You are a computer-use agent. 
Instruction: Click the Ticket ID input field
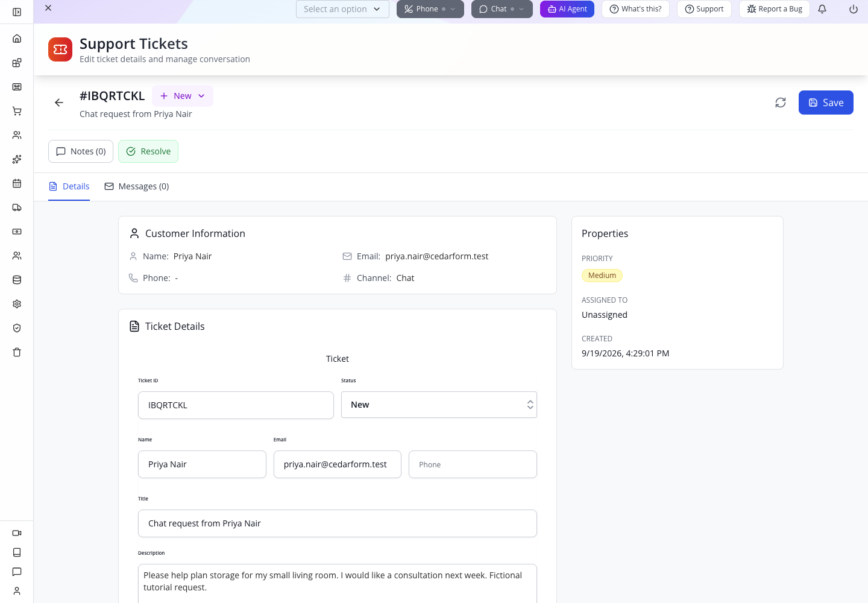pyautogui.click(x=236, y=405)
